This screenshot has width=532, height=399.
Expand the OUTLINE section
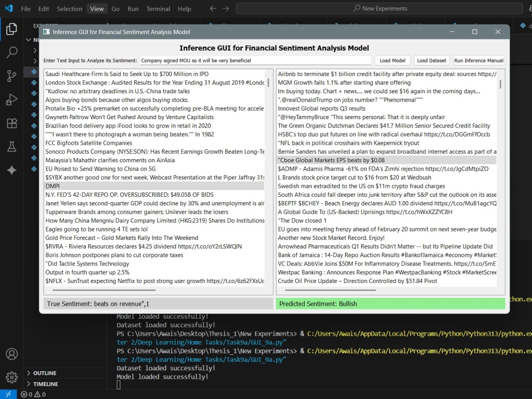click(x=45, y=373)
